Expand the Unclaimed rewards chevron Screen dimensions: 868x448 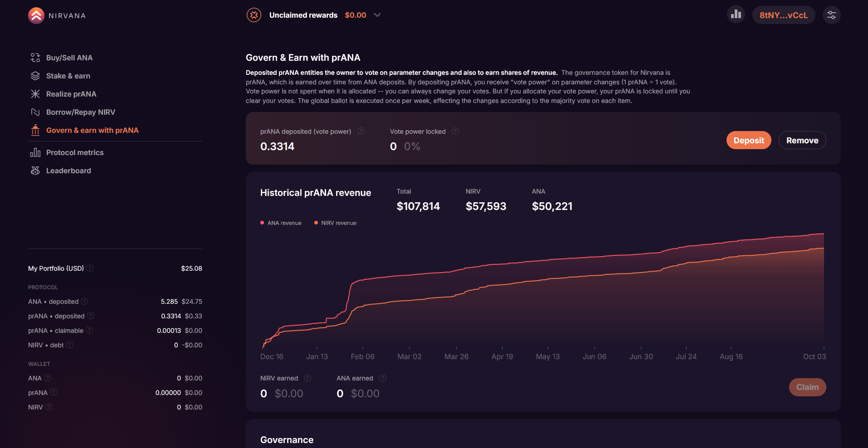click(x=377, y=15)
